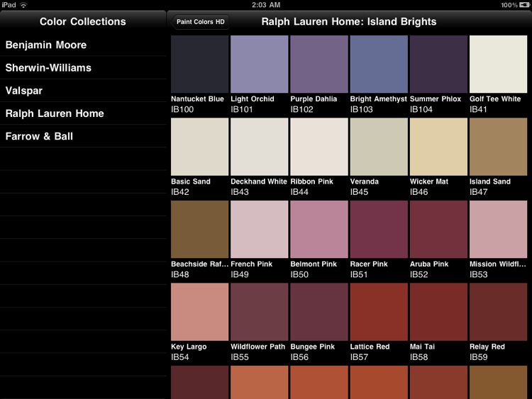Click the IB59 color code
This screenshot has width=532, height=399.
[x=479, y=357]
